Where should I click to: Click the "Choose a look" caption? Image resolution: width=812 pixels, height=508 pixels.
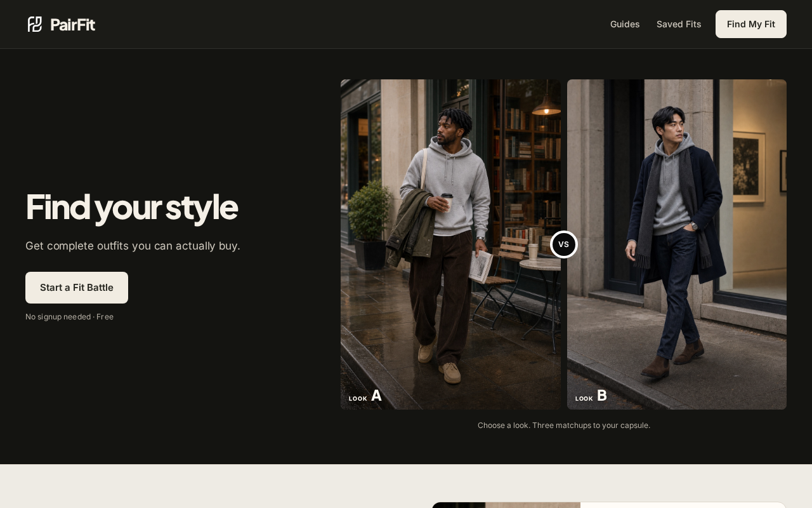tap(564, 425)
